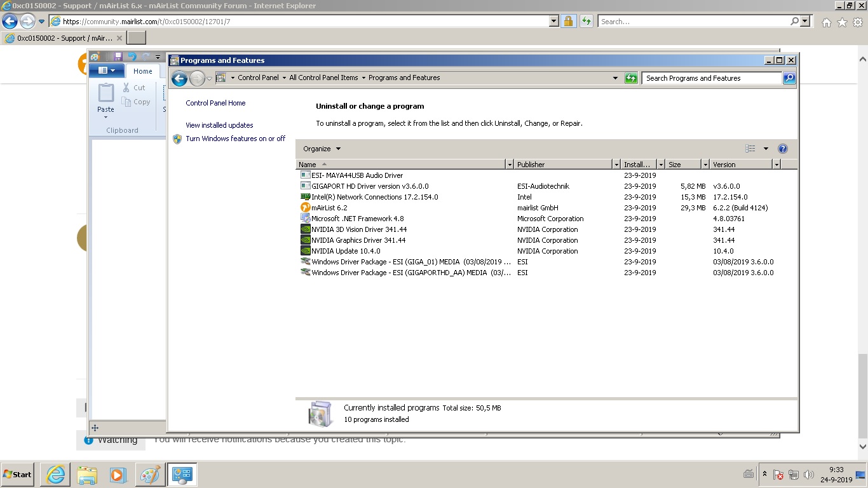Switch to the Home ribbon tab
This screenshot has height=488, width=868.
tap(142, 71)
